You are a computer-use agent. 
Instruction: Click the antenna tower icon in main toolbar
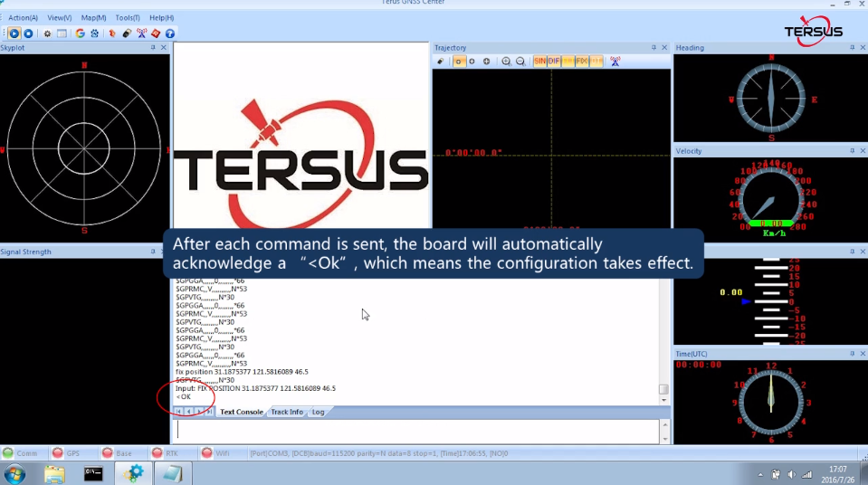click(142, 33)
